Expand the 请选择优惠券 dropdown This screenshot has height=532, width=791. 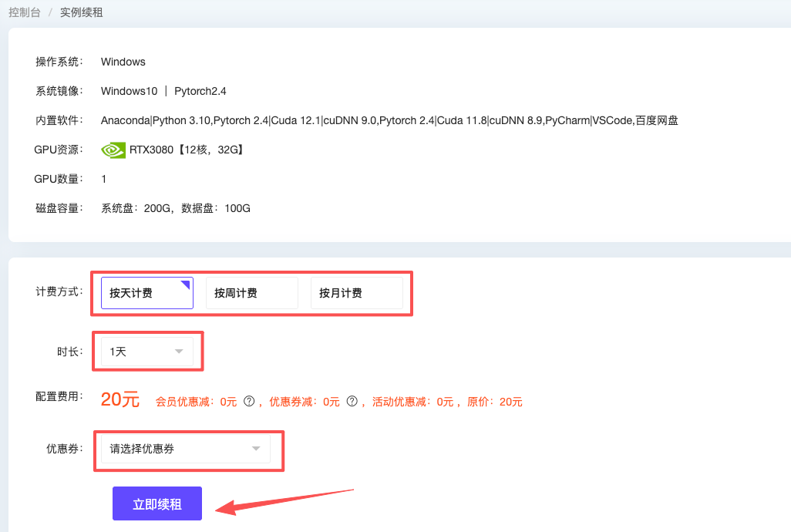185,449
